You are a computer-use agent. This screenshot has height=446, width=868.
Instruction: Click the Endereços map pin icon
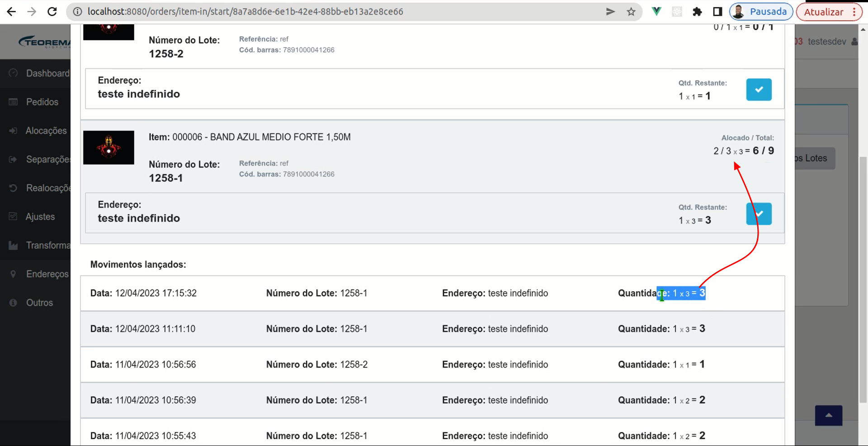click(13, 274)
